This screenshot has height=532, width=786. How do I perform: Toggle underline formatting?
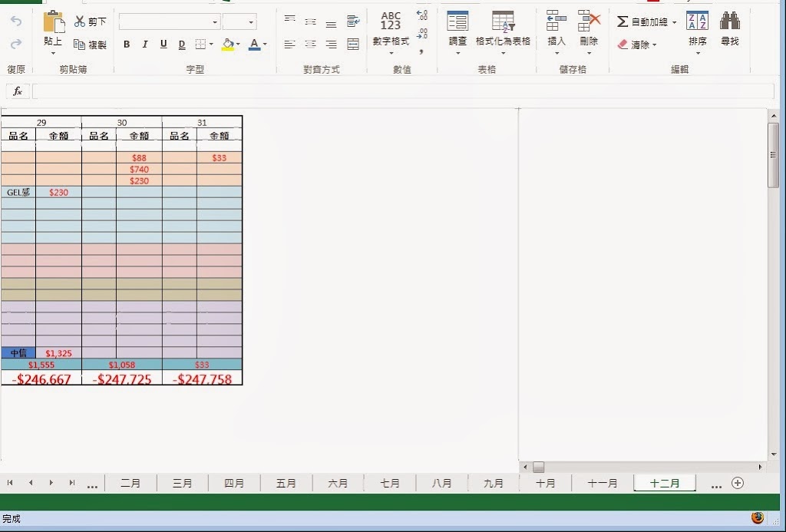pyautogui.click(x=163, y=45)
